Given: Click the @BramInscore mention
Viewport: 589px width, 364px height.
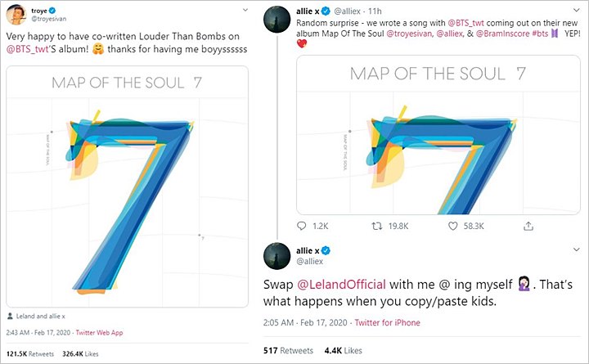Looking at the screenshot, I should click(502, 34).
